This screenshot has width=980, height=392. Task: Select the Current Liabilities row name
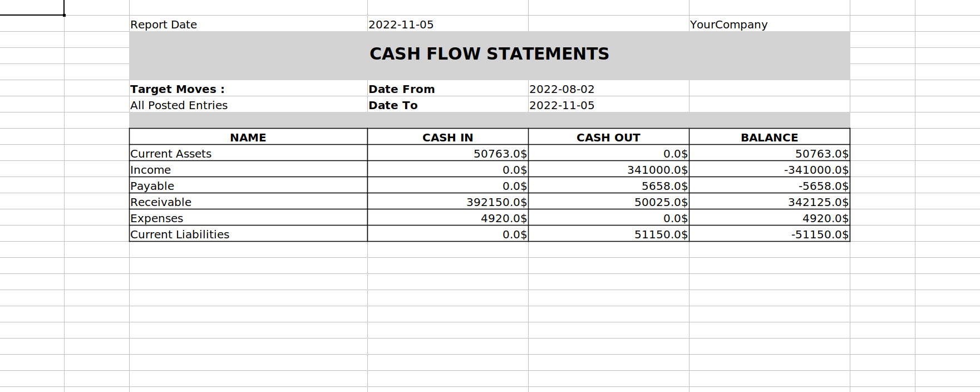[x=248, y=234]
